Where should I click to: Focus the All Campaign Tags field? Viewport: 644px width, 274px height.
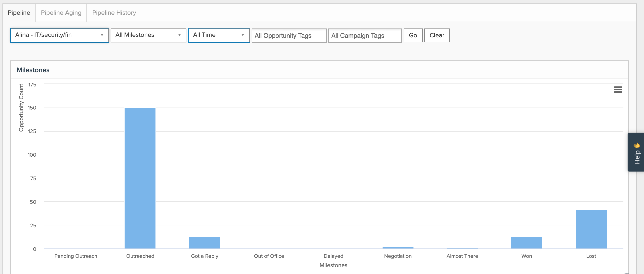(x=365, y=36)
